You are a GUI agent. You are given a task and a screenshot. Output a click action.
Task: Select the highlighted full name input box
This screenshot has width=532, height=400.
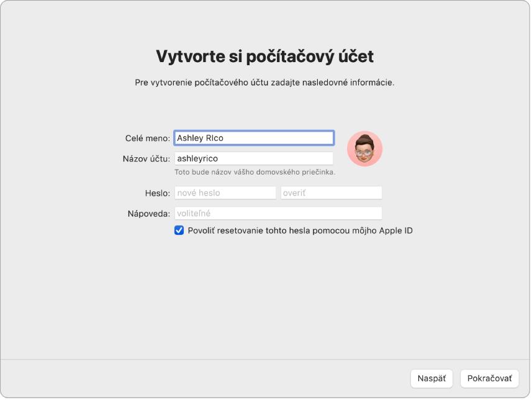point(254,138)
